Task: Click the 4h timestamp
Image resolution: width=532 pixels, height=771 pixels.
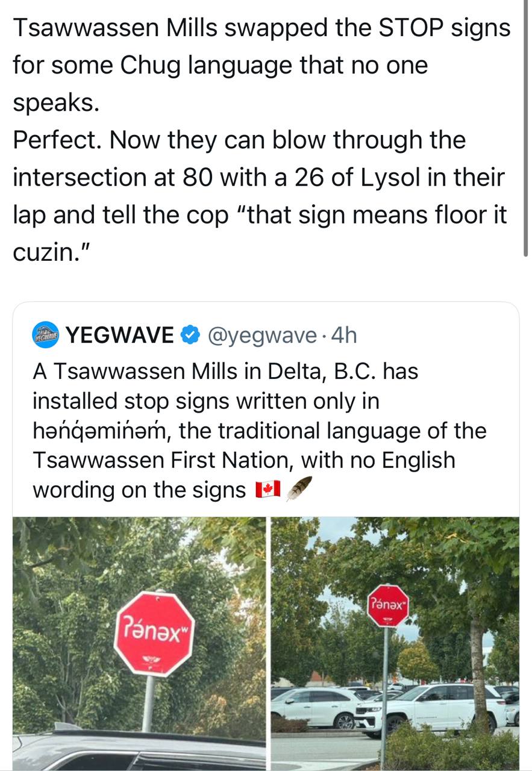Action: (343, 335)
